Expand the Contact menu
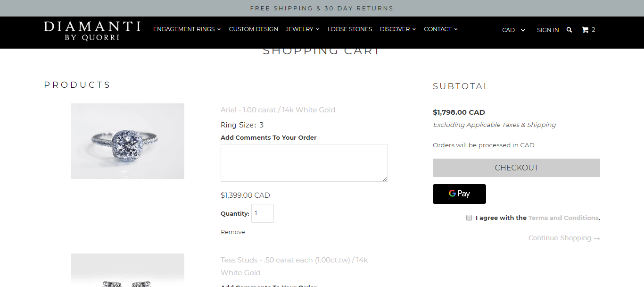 tap(440, 29)
